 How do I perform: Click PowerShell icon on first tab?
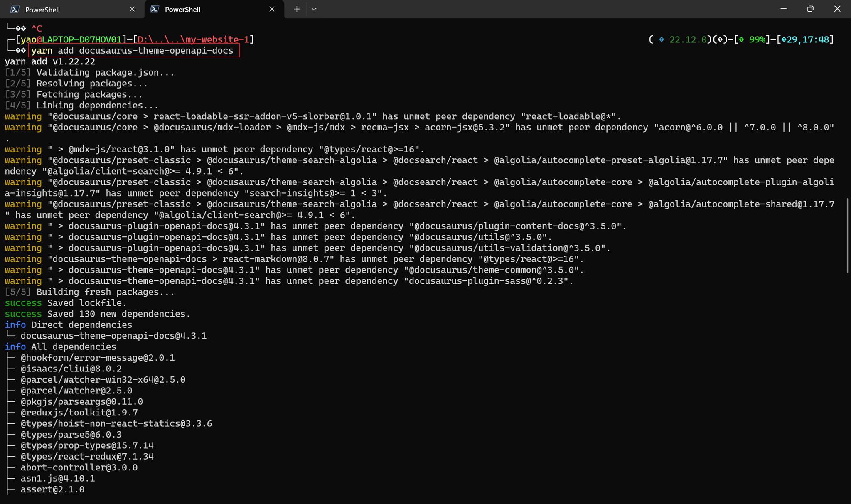15,9
